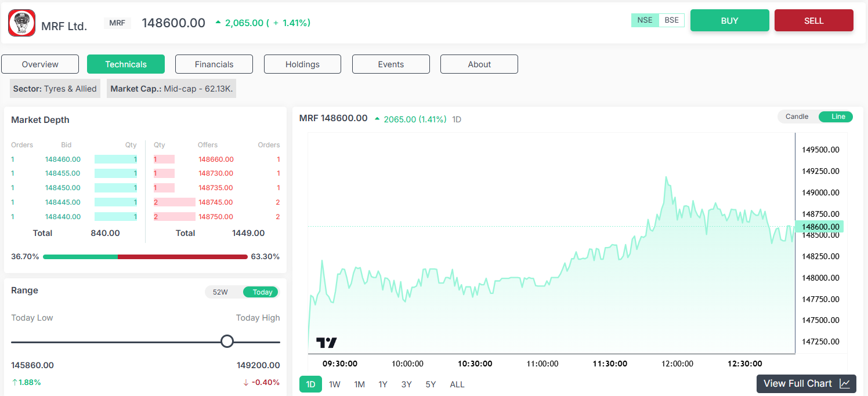Click today's high value 149200.00
868x396 pixels.
click(x=258, y=365)
